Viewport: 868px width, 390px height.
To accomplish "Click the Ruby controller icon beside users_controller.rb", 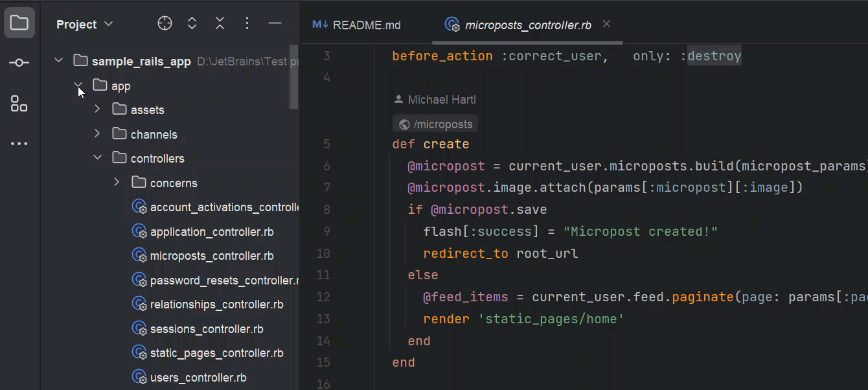I will point(140,376).
